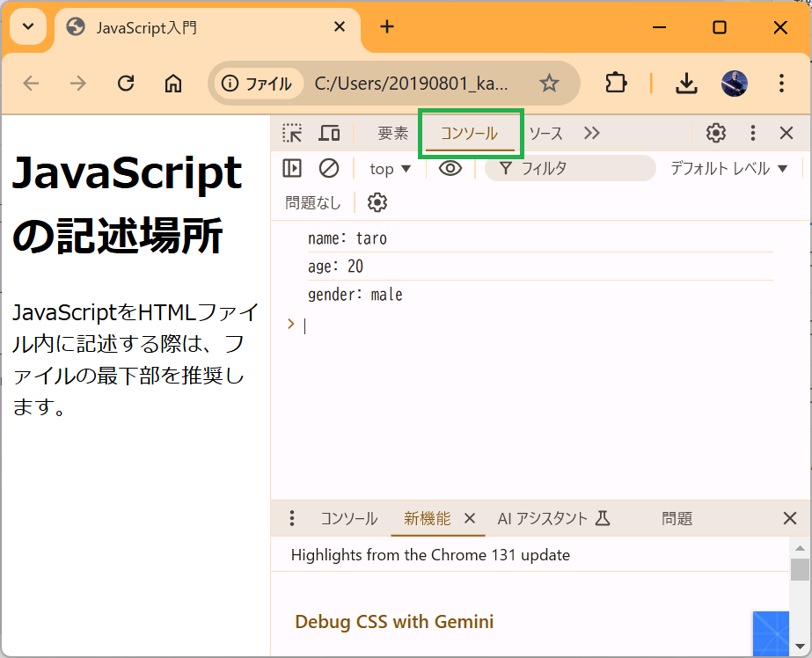Expand the top JavaScript context dropdown

click(391, 168)
